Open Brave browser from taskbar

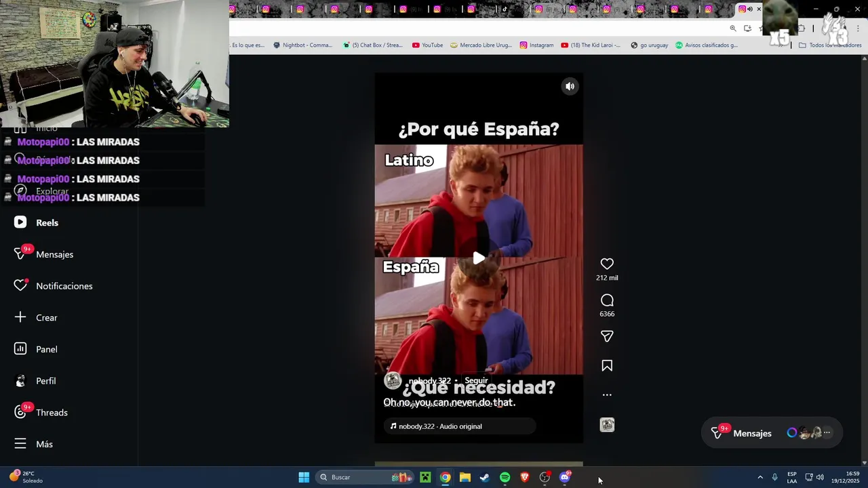click(525, 477)
